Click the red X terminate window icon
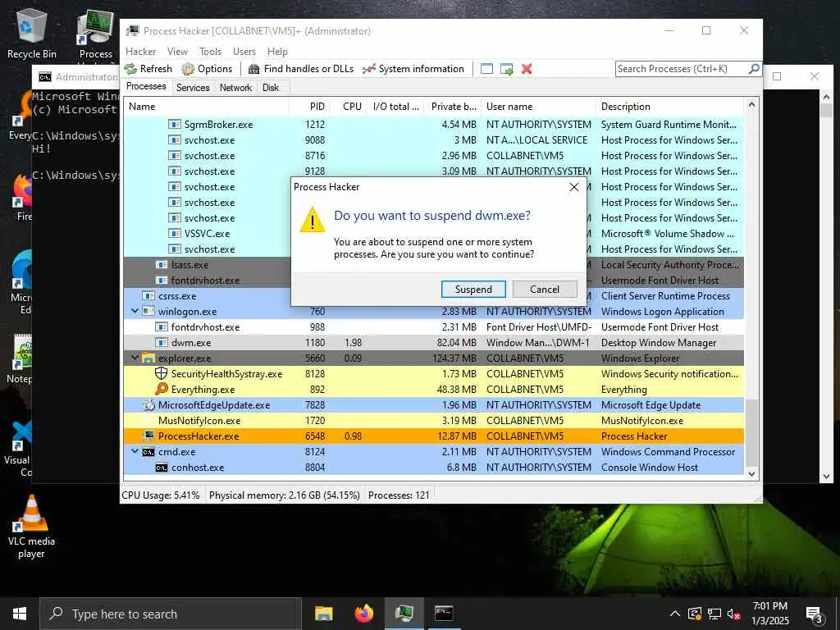 [527, 69]
